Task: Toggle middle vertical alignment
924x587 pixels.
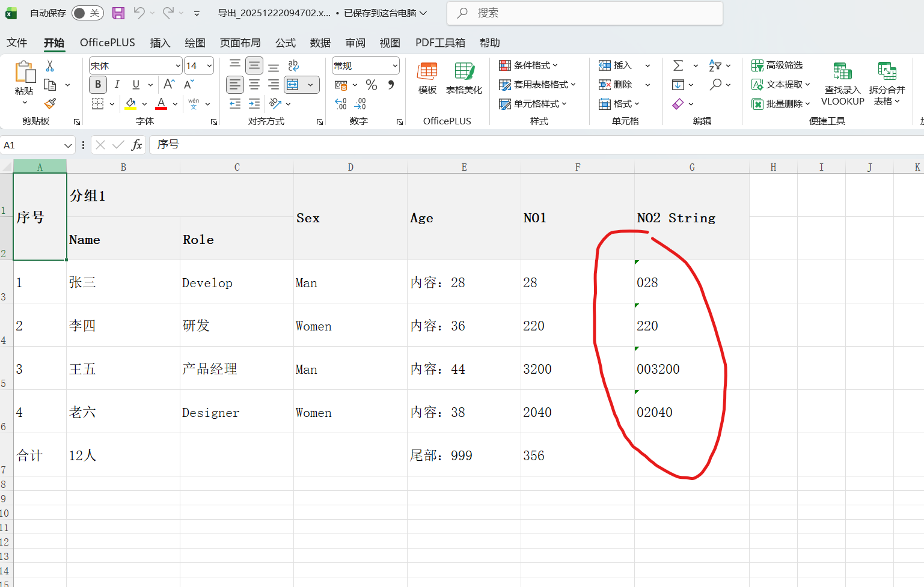Action: 254,65
